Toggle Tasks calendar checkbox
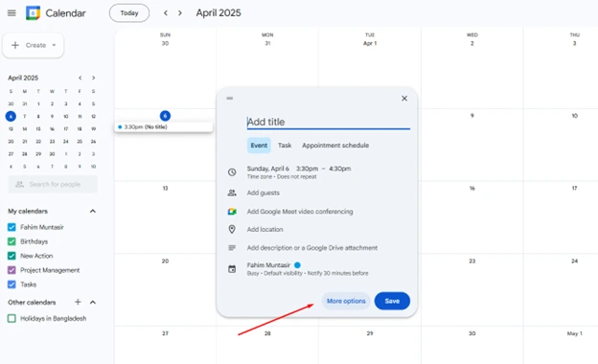The image size is (598, 364). coord(11,284)
